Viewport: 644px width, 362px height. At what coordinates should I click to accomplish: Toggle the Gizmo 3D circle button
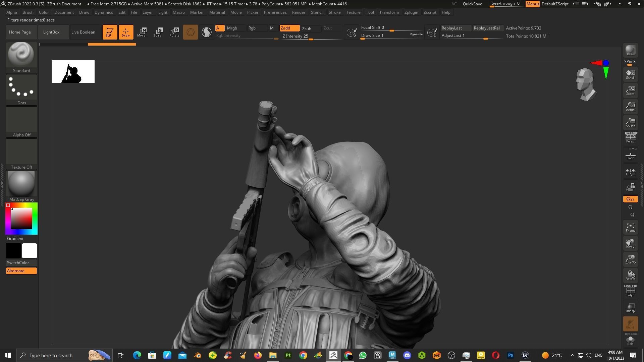pyautogui.click(x=190, y=32)
